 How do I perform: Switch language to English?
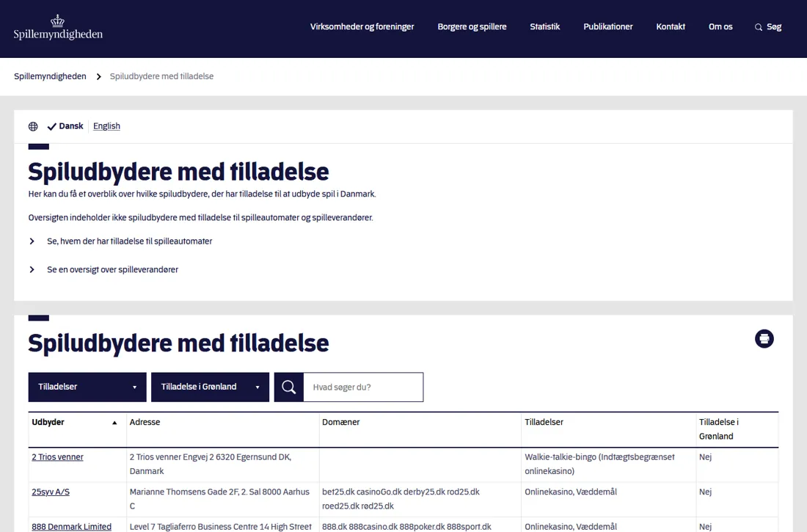[x=106, y=126]
